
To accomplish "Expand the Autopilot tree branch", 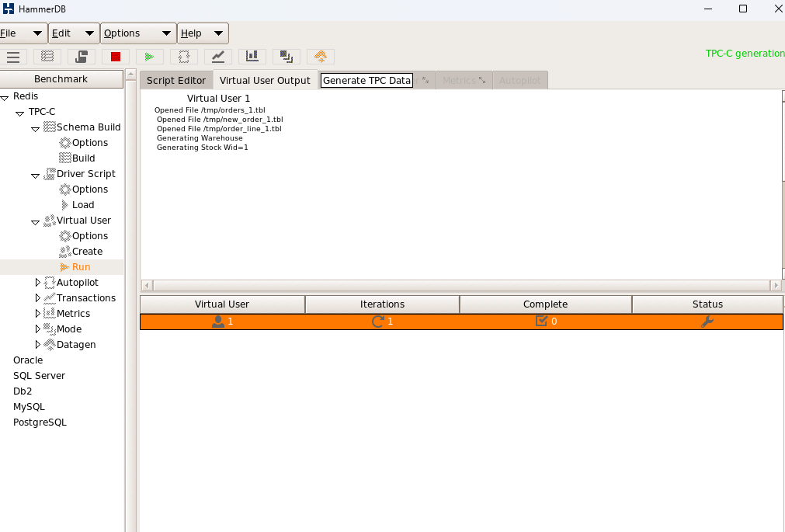I will (36, 282).
